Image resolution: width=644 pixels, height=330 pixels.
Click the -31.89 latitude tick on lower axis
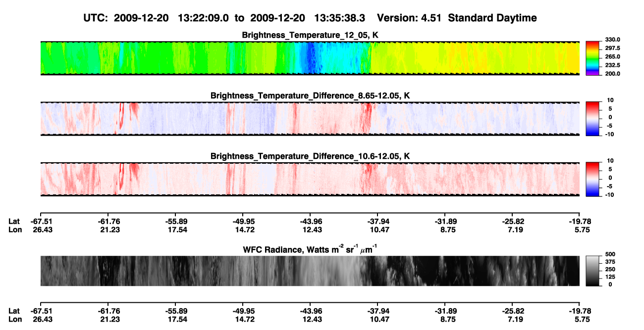(x=445, y=311)
